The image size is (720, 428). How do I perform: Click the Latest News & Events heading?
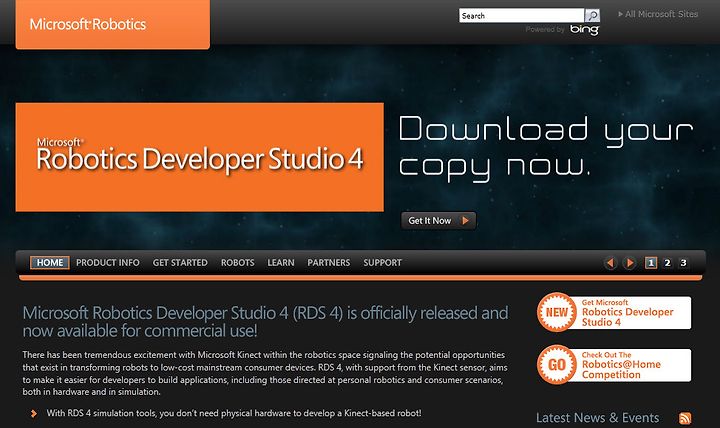(x=597, y=418)
